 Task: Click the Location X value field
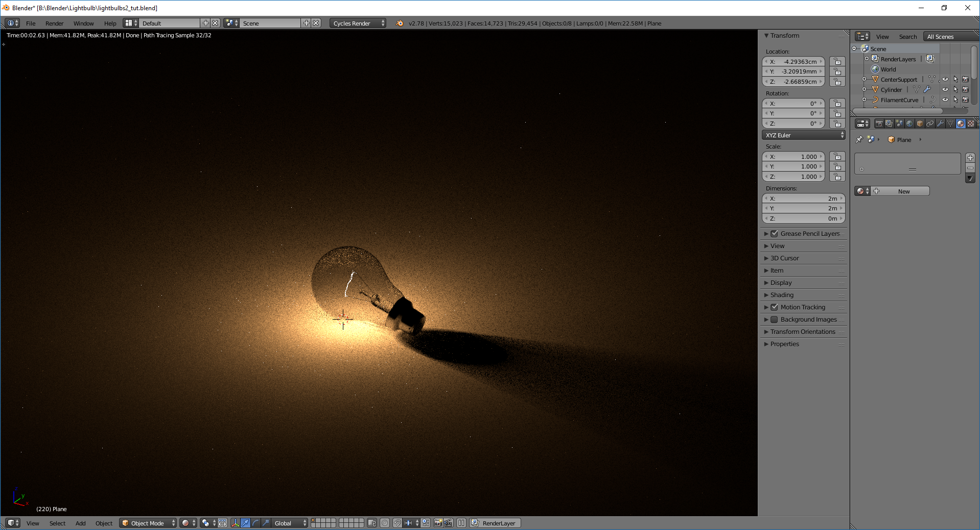coord(794,61)
